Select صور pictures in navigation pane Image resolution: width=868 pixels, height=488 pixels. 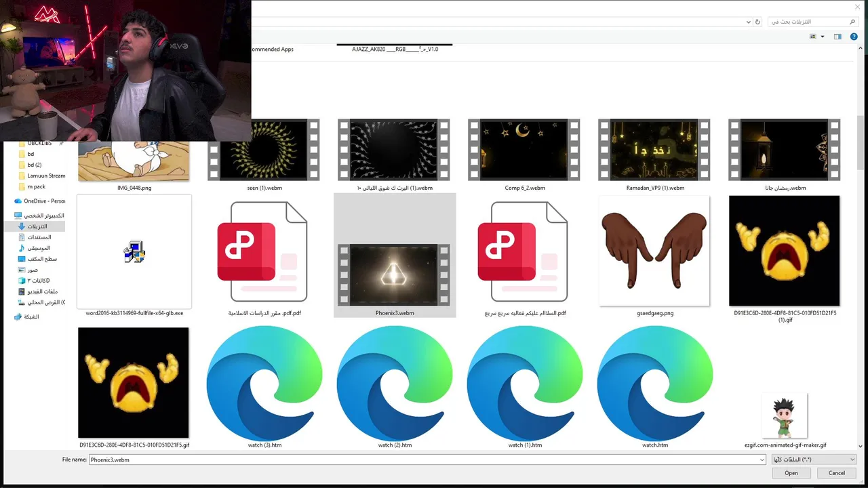(28, 270)
